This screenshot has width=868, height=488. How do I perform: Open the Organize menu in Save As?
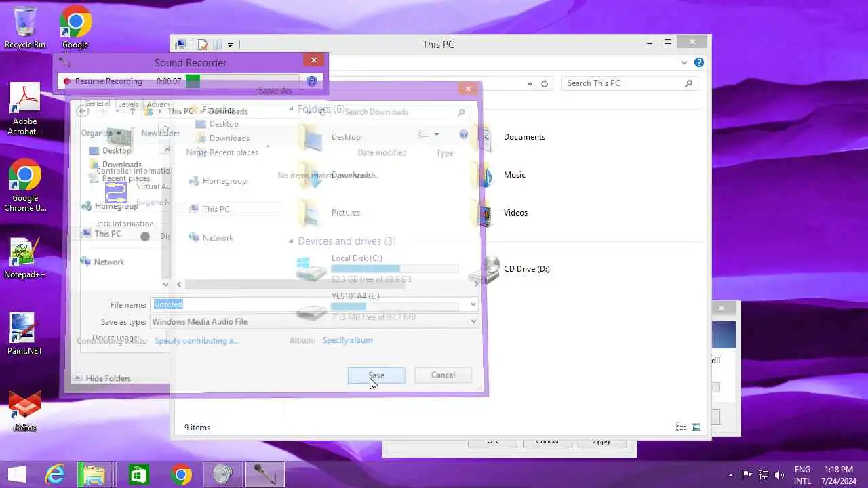coord(100,134)
